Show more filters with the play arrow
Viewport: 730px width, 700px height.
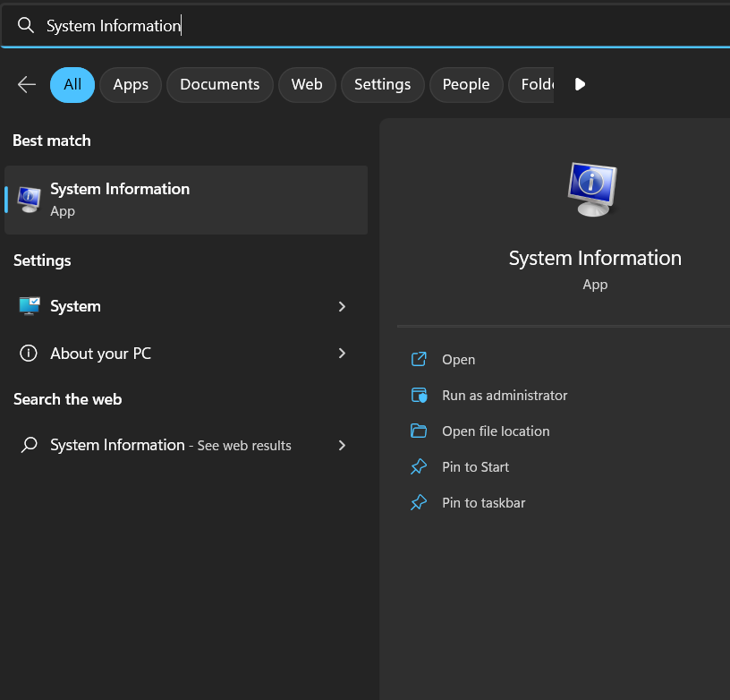coord(580,84)
